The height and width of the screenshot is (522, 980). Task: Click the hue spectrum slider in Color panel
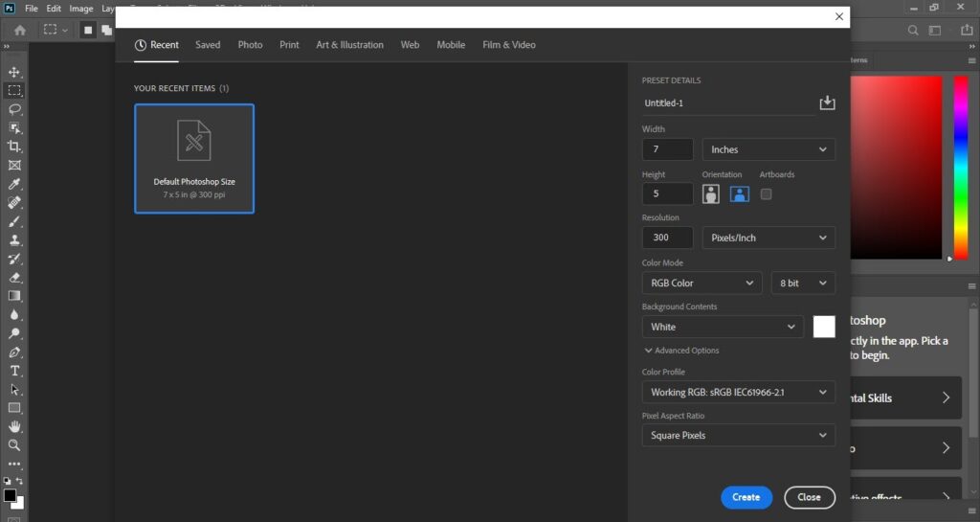coord(961,168)
